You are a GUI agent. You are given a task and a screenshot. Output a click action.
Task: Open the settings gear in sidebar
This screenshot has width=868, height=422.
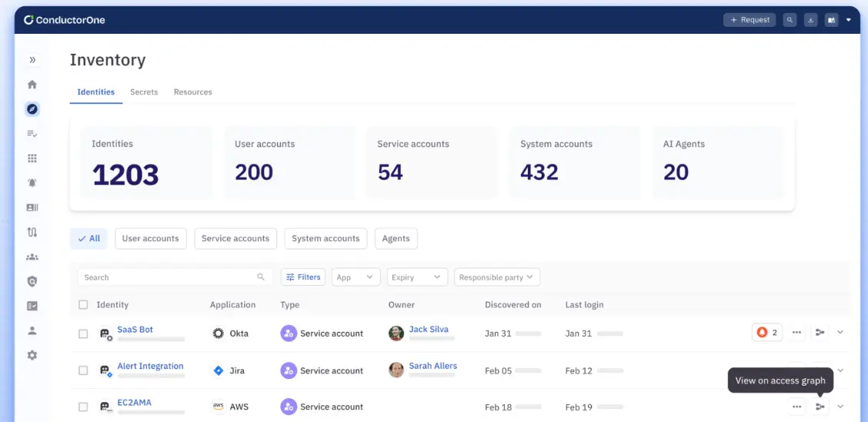(32, 356)
